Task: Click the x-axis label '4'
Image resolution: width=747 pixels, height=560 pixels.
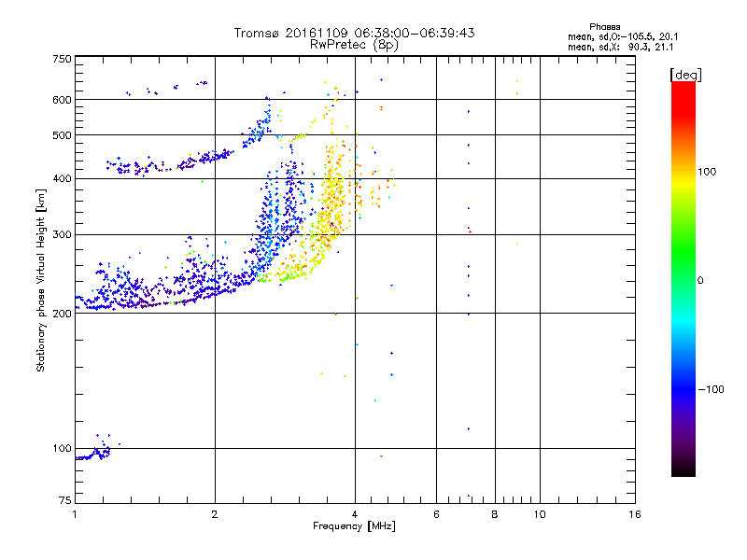Action: tap(355, 514)
